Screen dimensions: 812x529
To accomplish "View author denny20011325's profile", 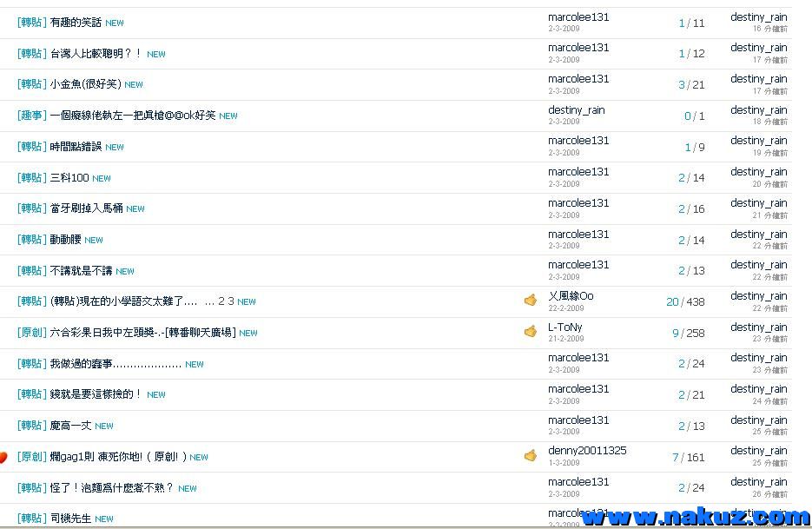I will [587, 450].
